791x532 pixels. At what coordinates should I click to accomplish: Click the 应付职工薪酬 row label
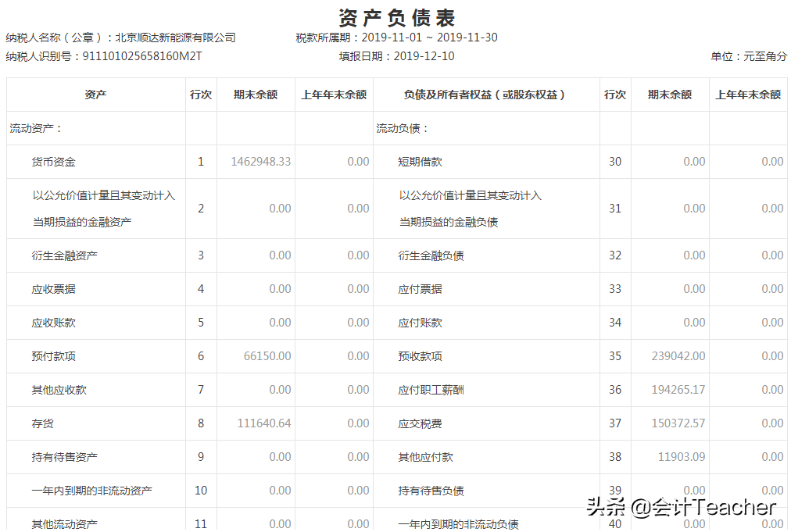[x=431, y=390]
